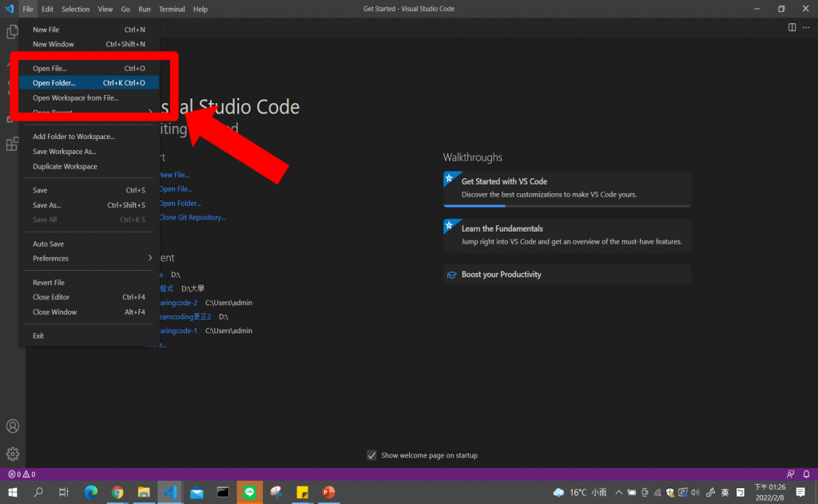This screenshot has height=504, width=818.
Task: Click the weather widget showing 16°C
Action: point(580,492)
